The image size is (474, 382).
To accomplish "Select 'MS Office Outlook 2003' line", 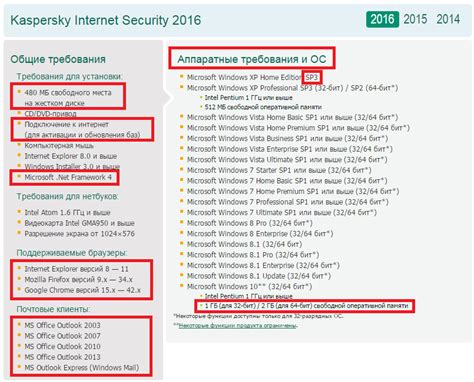I will point(62,325).
